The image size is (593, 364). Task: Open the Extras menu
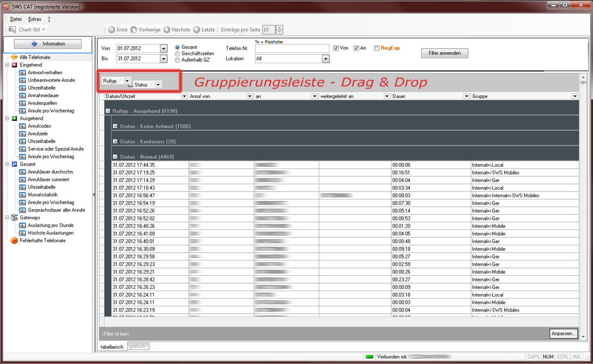pyautogui.click(x=35, y=19)
